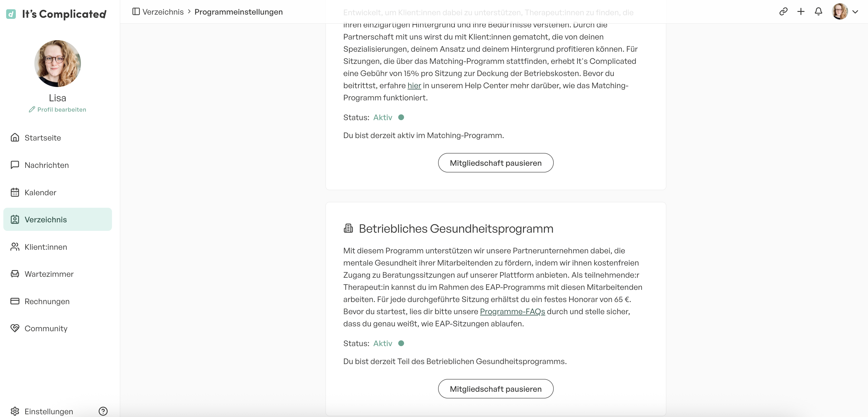
Task: Click the copy link icon in header
Action: tap(783, 12)
